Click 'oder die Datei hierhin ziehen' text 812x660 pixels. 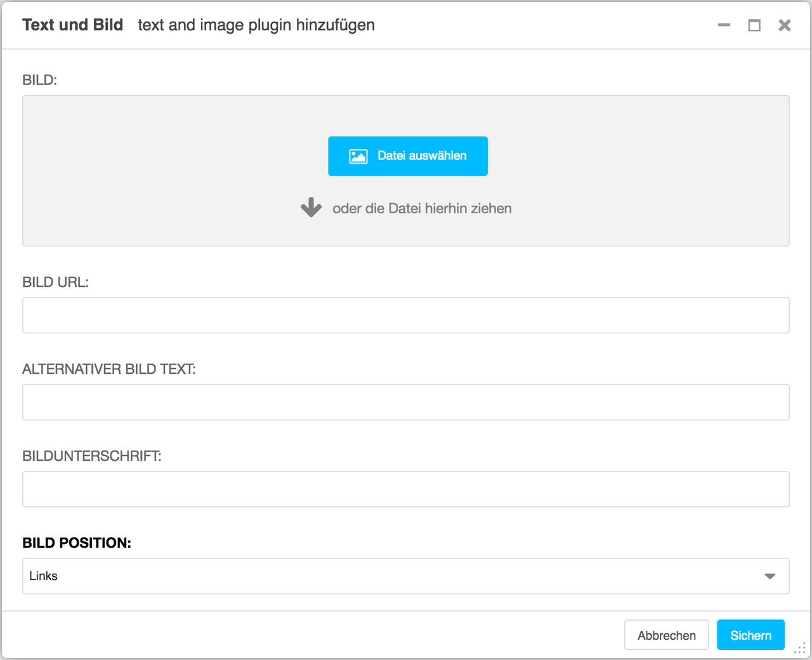pos(422,209)
